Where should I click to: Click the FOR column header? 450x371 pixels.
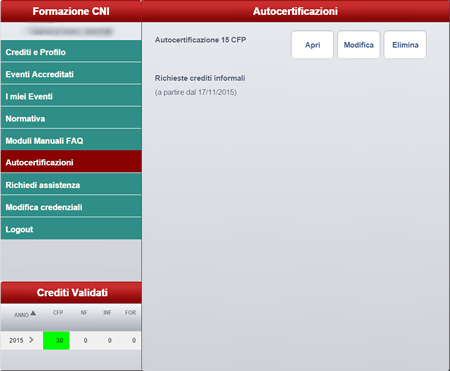coord(130,313)
